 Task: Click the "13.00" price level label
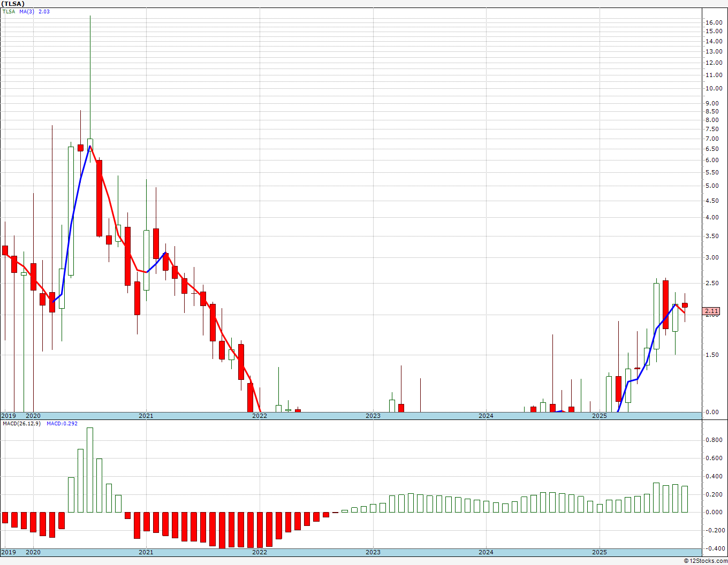(x=714, y=51)
